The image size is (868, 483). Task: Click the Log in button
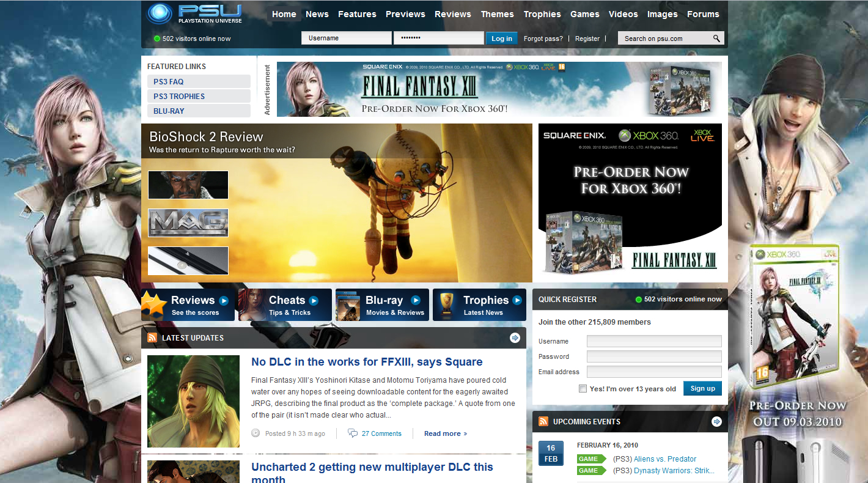pos(502,39)
